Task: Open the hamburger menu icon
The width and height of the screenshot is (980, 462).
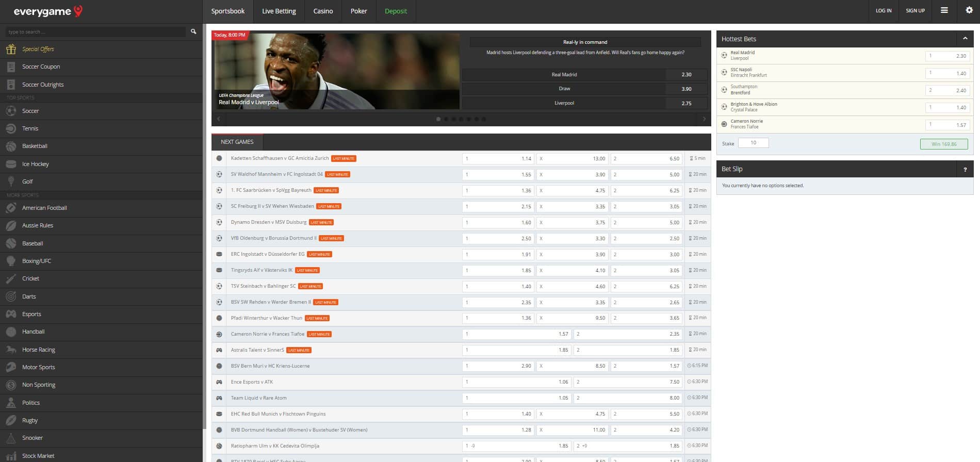Action: (x=944, y=10)
